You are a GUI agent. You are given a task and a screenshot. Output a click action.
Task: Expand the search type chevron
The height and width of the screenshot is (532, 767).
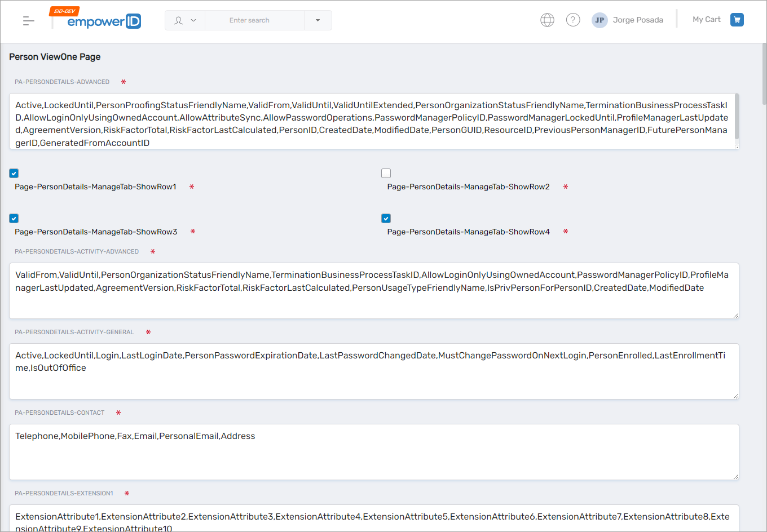tap(193, 20)
